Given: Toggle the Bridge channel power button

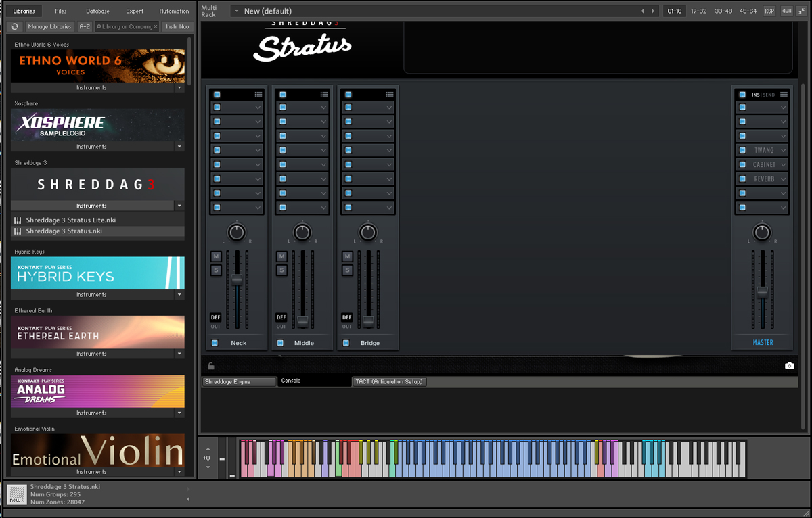Looking at the screenshot, I should (x=346, y=343).
